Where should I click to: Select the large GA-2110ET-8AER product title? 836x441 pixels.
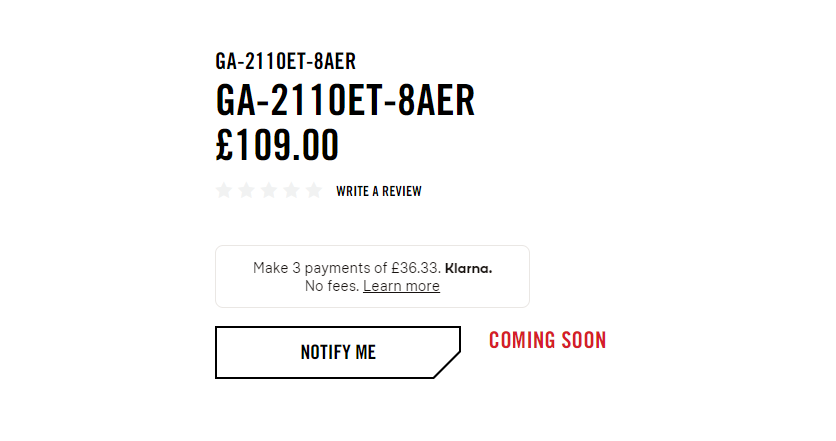pos(345,100)
